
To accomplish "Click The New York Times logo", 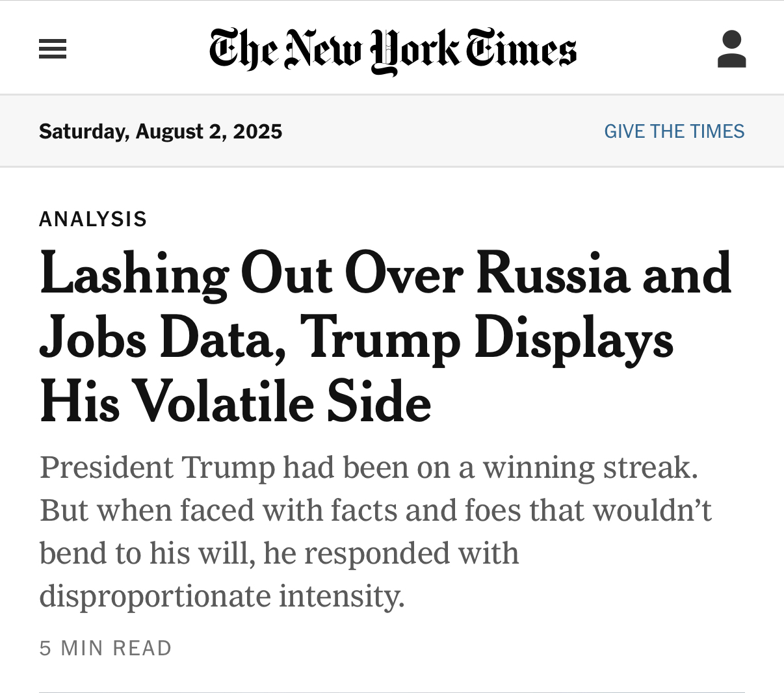I will (392, 49).
